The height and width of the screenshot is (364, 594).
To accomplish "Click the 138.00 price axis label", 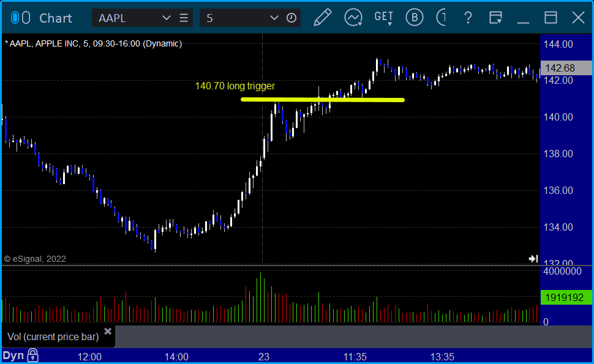I will pos(558,154).
